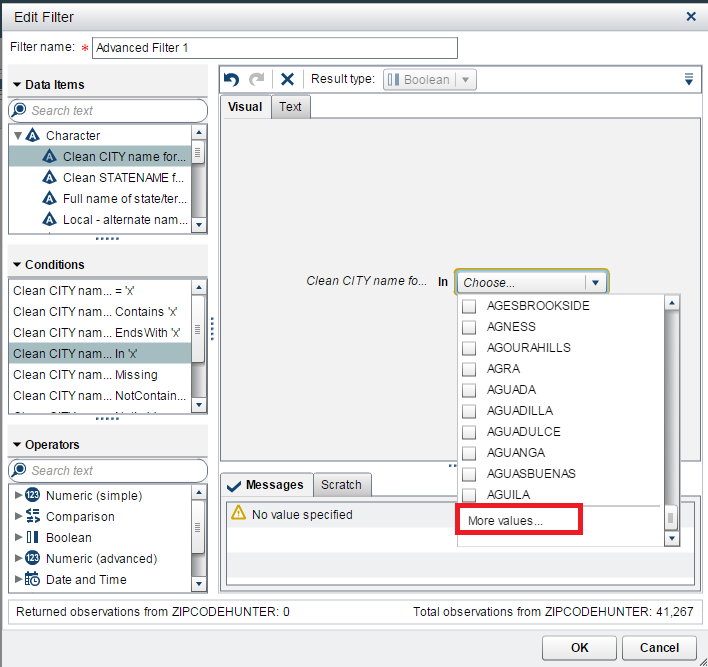
Task: Click the Filter name input field
Action: click(274, 48)
